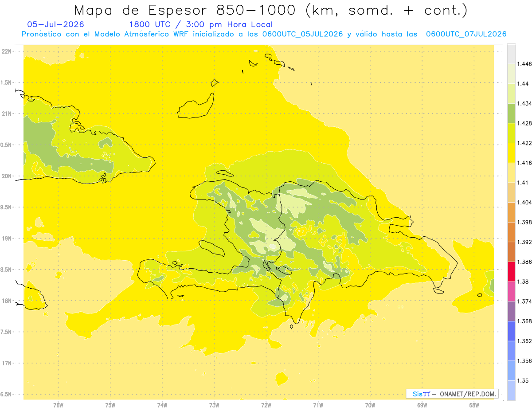Click the 'Pronóstico con el Modelo Atmósferico WRF' line
Image resolution: width=532 pixels, height=411 pixels.
(x=264, y=34)
